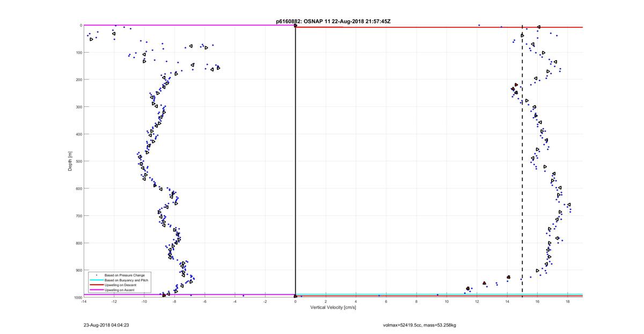Click the dashed vertical line near 15 cm/s

point(523,161)
